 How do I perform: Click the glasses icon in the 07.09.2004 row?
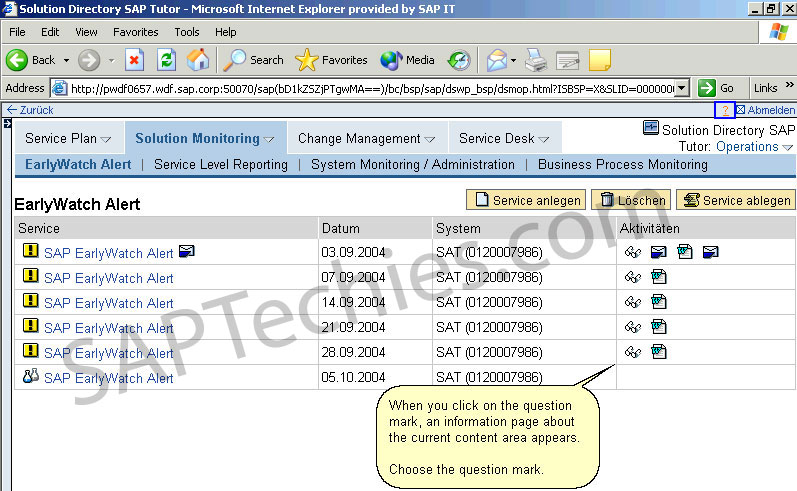[x=633, y=277]
